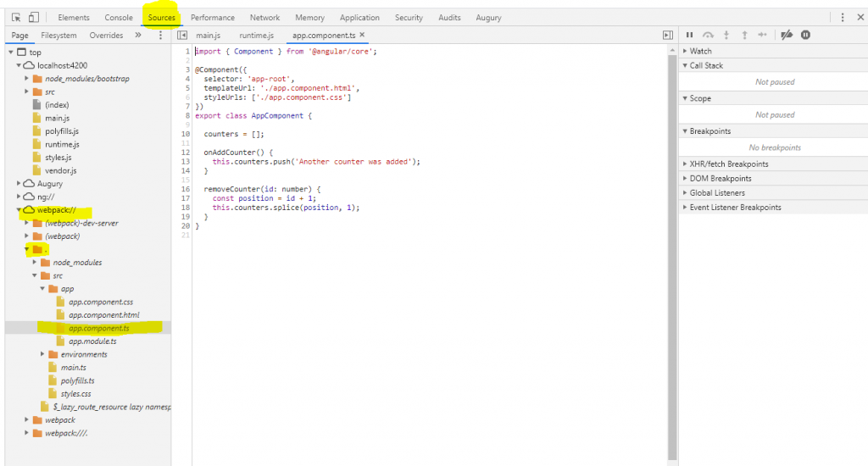Viewport: 868px width, 466px height.
Task: Open polyfills.ts file in tree
Action: [x=77, y=380]
